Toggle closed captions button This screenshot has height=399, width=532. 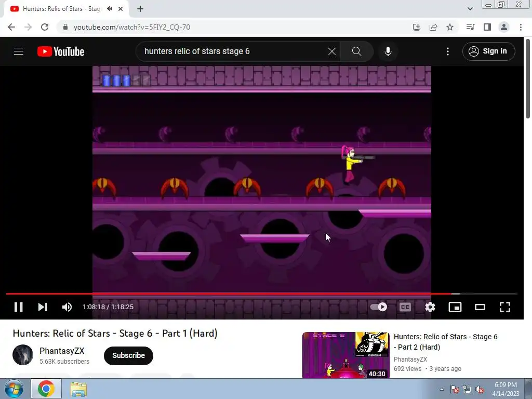tap(405, 307)
